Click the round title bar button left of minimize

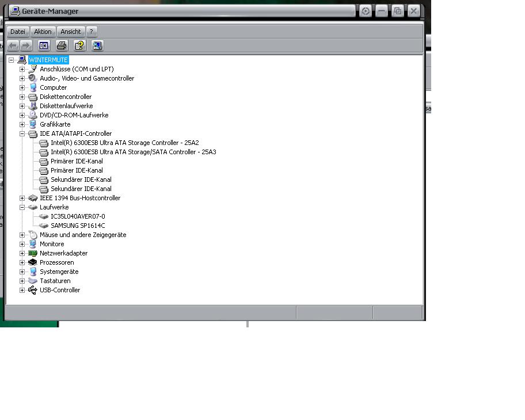tap(366, 11)
